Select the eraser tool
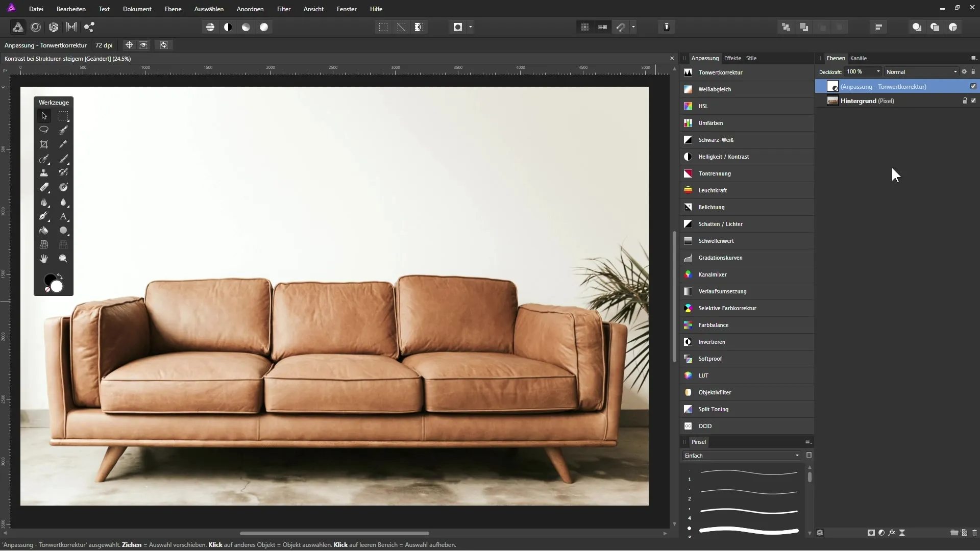 click(x=44, y=187)
